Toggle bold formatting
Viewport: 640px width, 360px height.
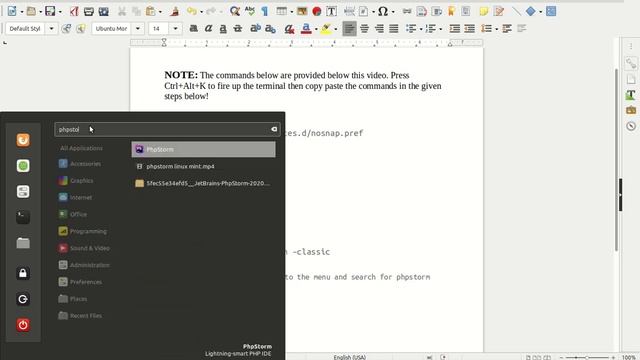[x=193, y=28]
